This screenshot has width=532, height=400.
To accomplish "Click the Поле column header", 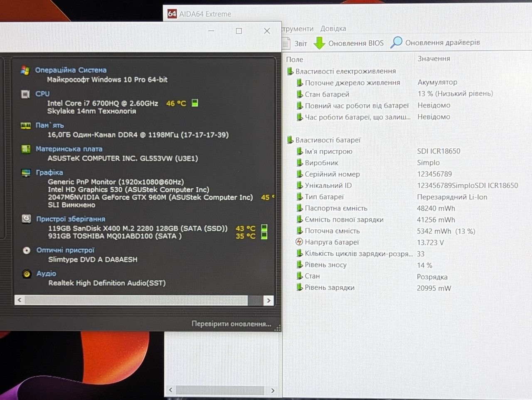I will pyautogui.click(x=295, y=59).
